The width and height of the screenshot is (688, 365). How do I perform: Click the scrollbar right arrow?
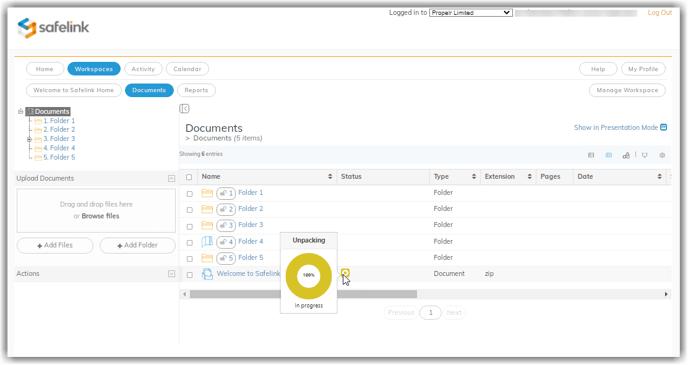pyautogui.click(x=666, y=294)
